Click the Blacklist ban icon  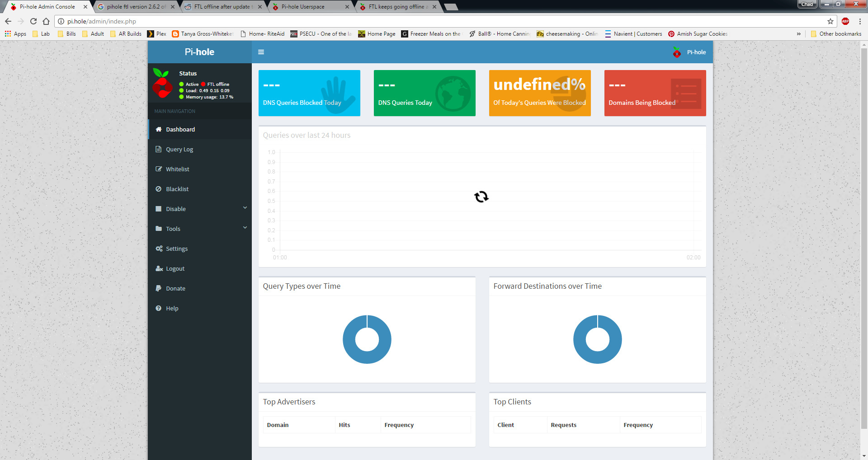coord(159,189)
